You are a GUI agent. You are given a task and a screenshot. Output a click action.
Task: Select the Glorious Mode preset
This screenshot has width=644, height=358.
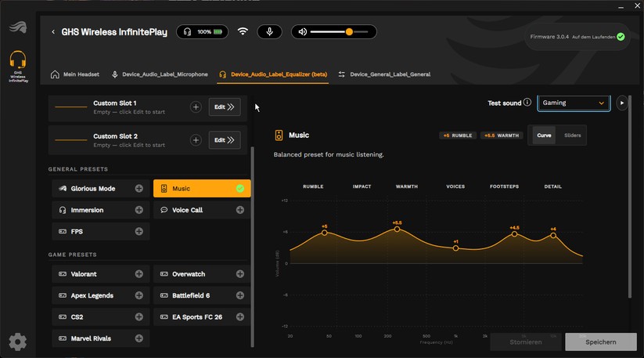coord(101,189)
